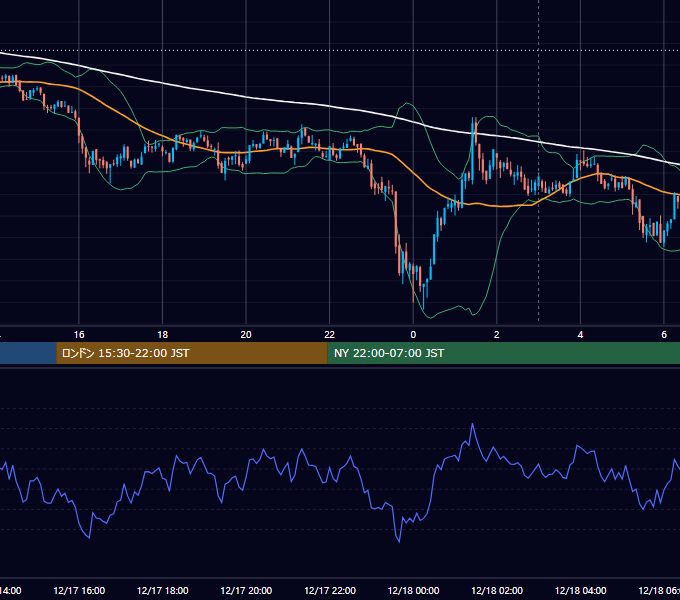Click the 12/17 20:00 time label
Screen dimensions: 680x600
246,590
